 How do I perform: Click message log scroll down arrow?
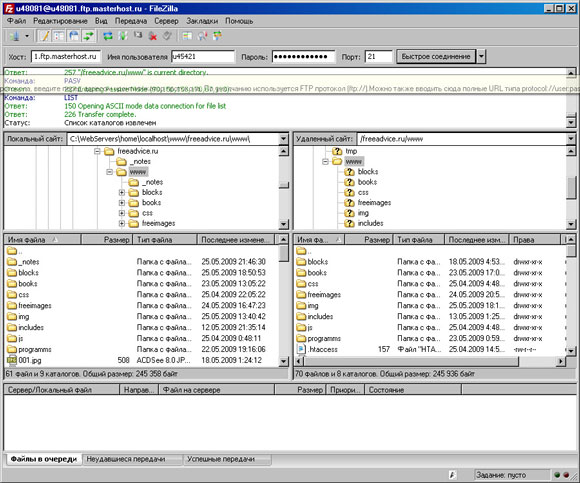pyautogui.click(x=571, y=122)
